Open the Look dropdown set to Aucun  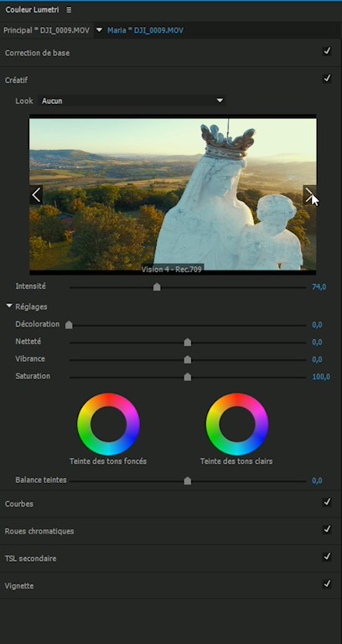point(132,100)
